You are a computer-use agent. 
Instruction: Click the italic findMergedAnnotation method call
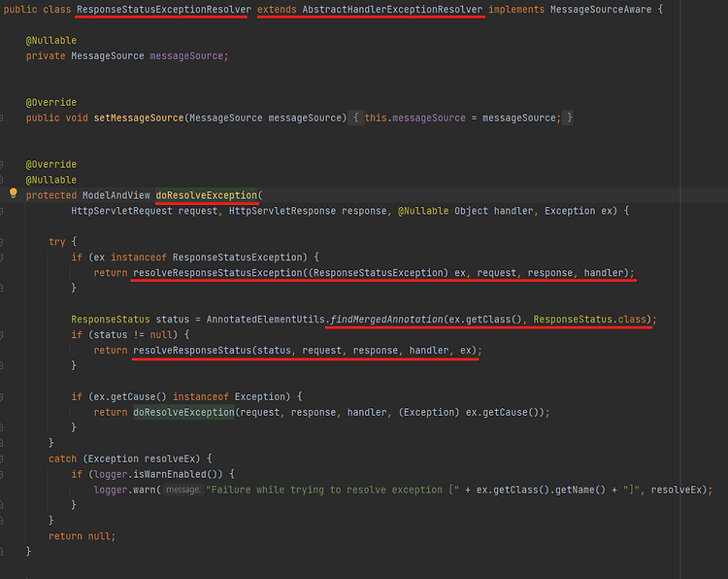386,320
